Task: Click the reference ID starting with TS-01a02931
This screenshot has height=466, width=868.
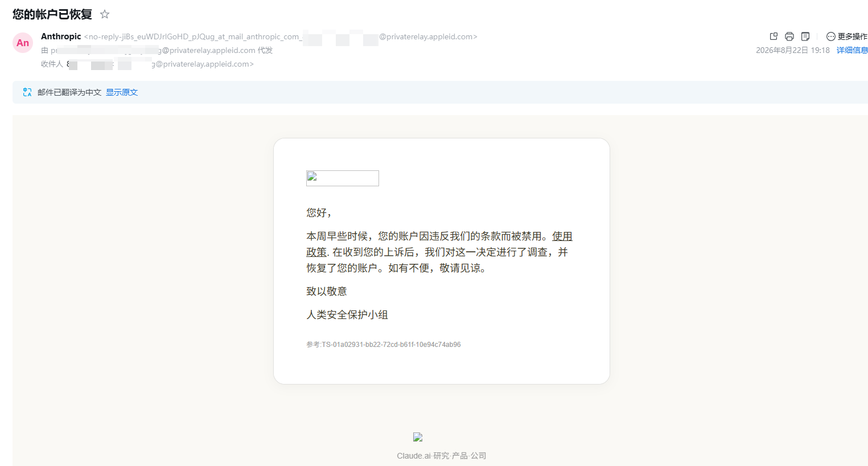Action: (392, 345)
